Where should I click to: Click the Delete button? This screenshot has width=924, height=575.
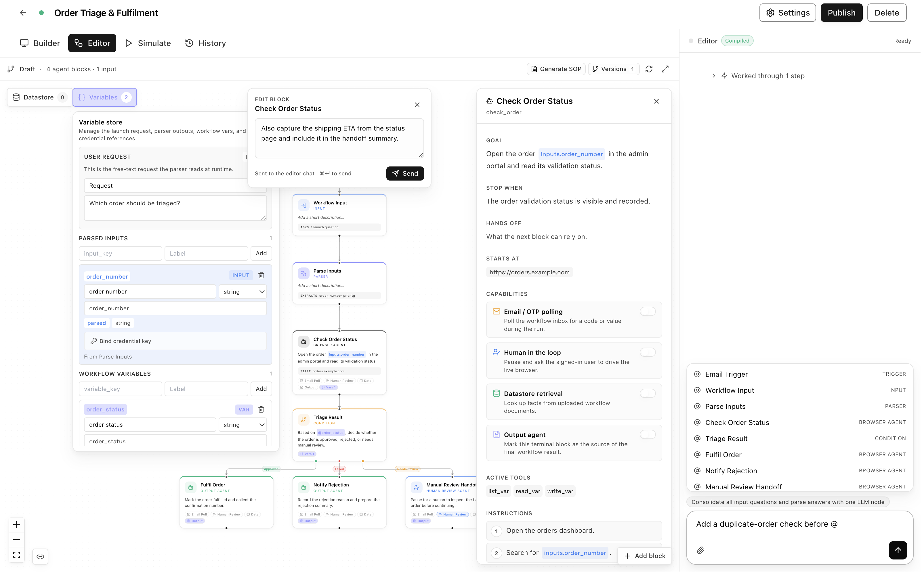[x=890, y=13]
